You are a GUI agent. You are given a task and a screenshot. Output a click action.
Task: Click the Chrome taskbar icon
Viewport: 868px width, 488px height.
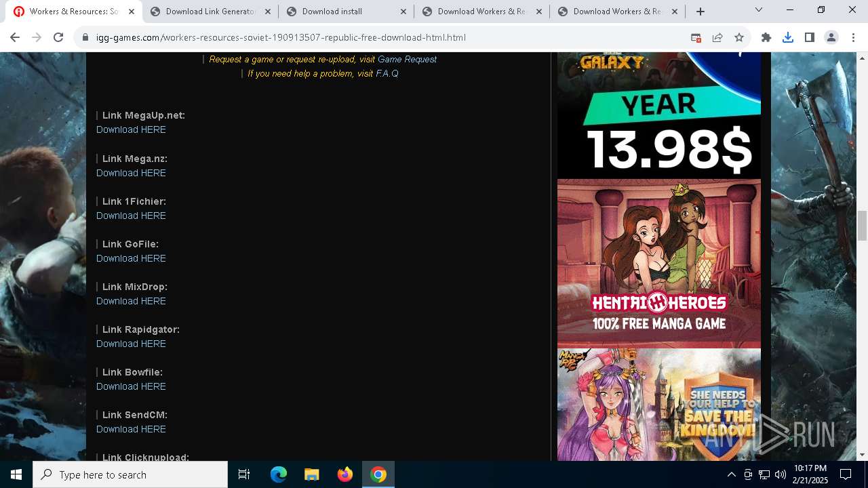[378, 474]
